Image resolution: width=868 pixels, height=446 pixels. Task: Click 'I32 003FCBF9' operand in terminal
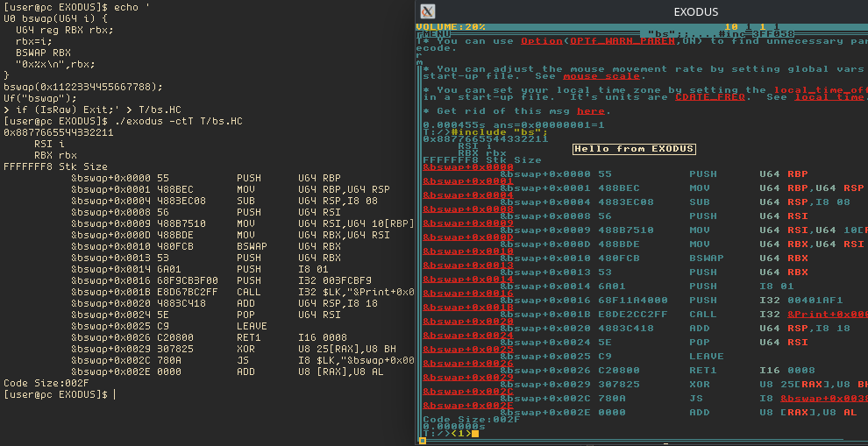point(335,280)
